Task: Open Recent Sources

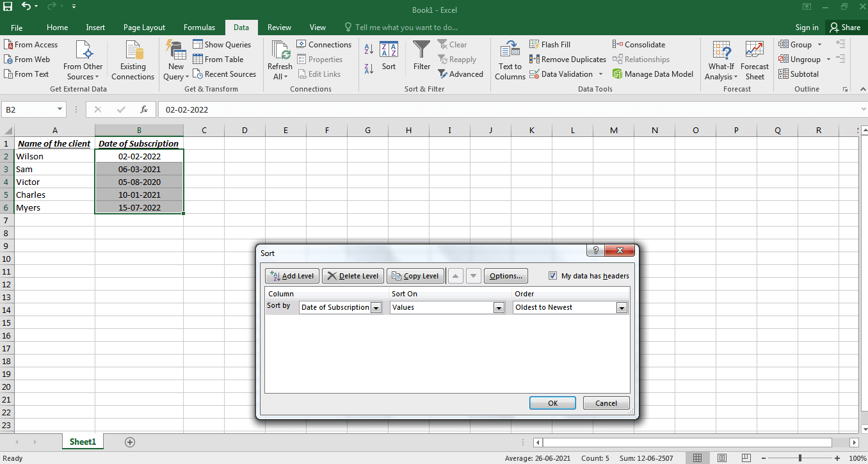Action: pyautogui.click(x=224, y=74)
